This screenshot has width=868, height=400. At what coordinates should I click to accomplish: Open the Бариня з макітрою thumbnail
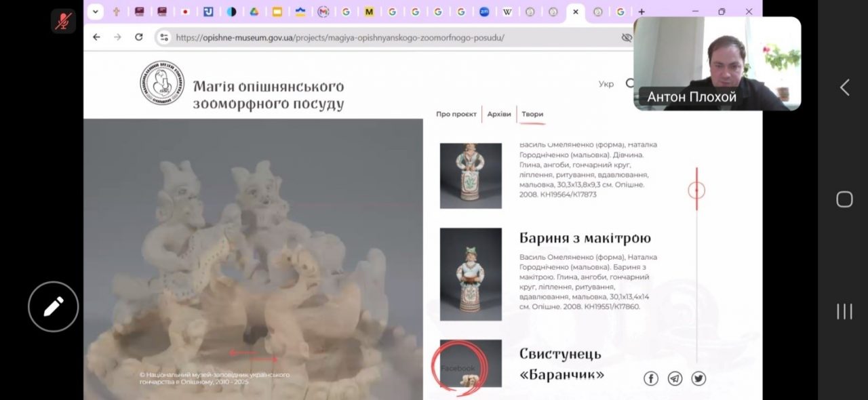click(471, 274)
